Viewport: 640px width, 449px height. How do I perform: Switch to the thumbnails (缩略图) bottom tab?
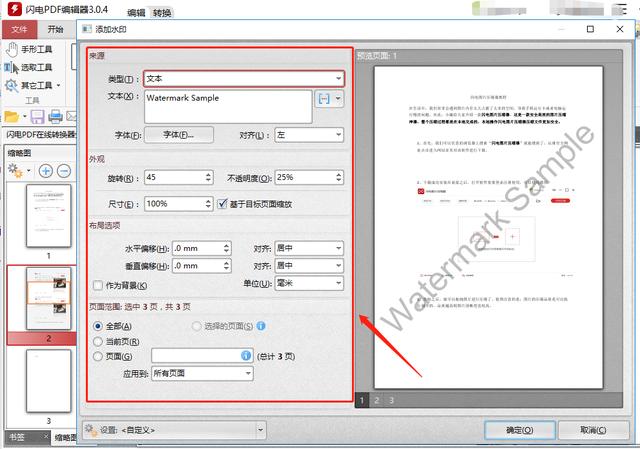pos(65,438)
